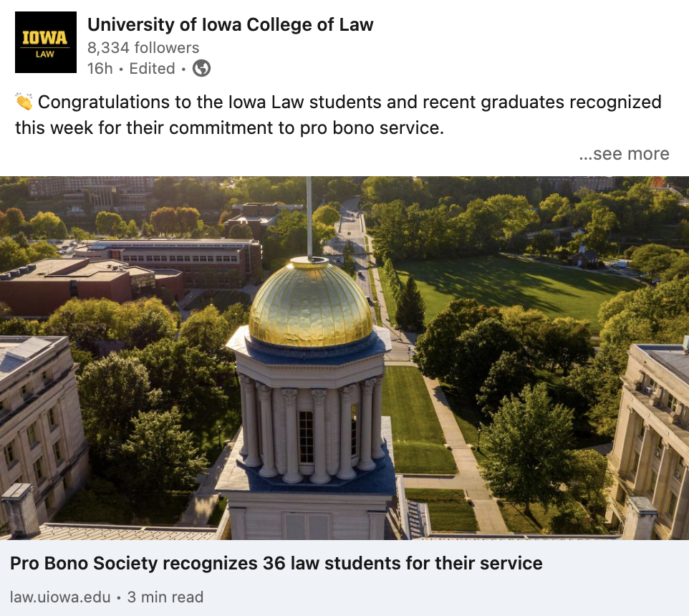Click the 3 min read label
This screenshot has height=616, width=689.
(165, 597)
